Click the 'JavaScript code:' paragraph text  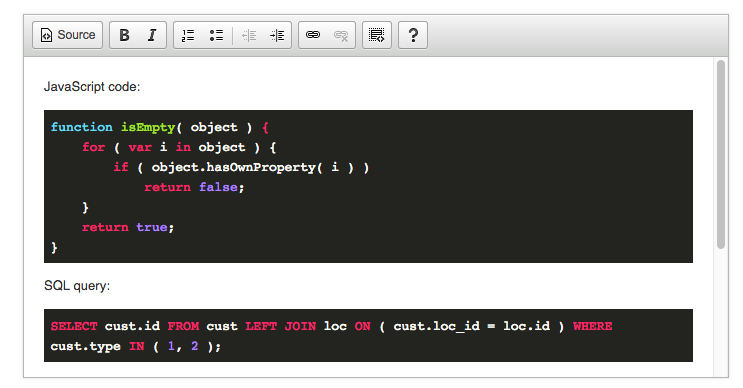[x=92, y=87]
